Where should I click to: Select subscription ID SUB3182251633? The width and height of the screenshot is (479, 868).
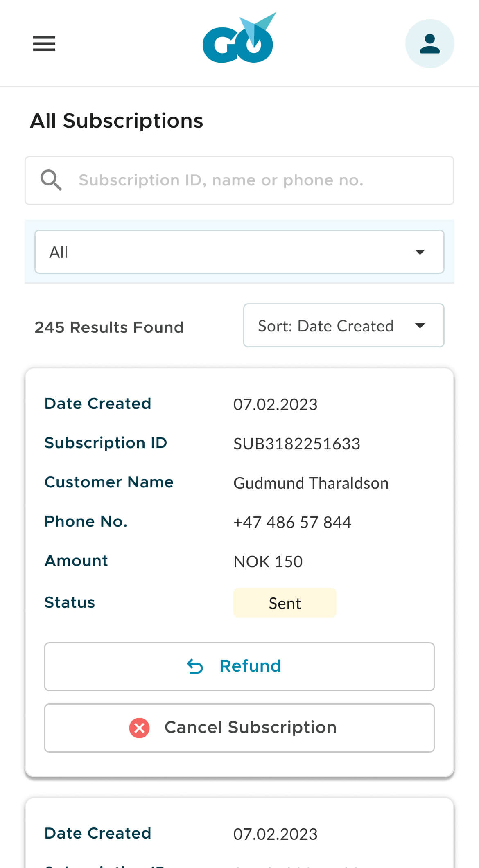[x=296, y=444]
